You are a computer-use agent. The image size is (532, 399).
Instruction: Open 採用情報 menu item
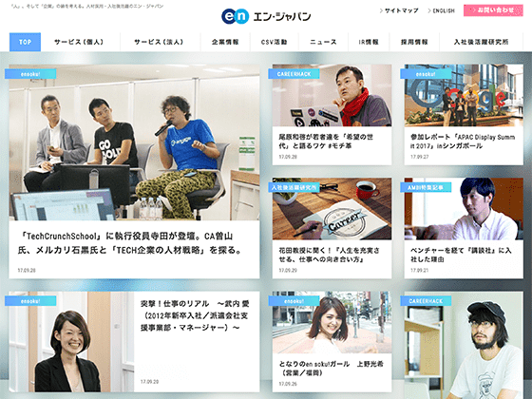tap(414, 42)
